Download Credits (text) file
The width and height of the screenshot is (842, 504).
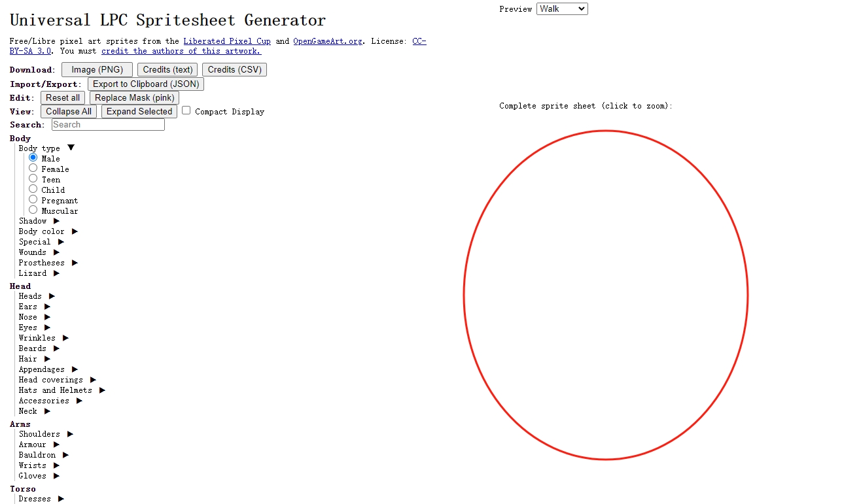(x=167, y=69)
